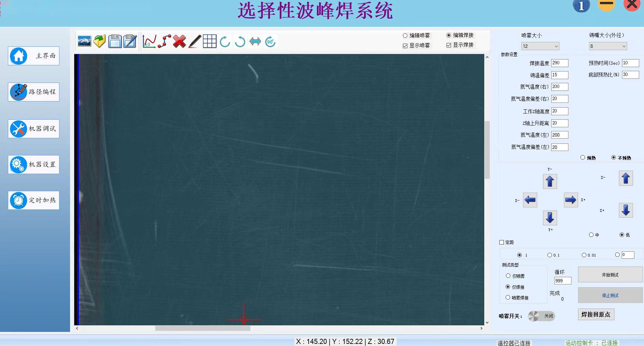Click the red X delete icon
Screen dimensions: 644x346
coord(179,41)
